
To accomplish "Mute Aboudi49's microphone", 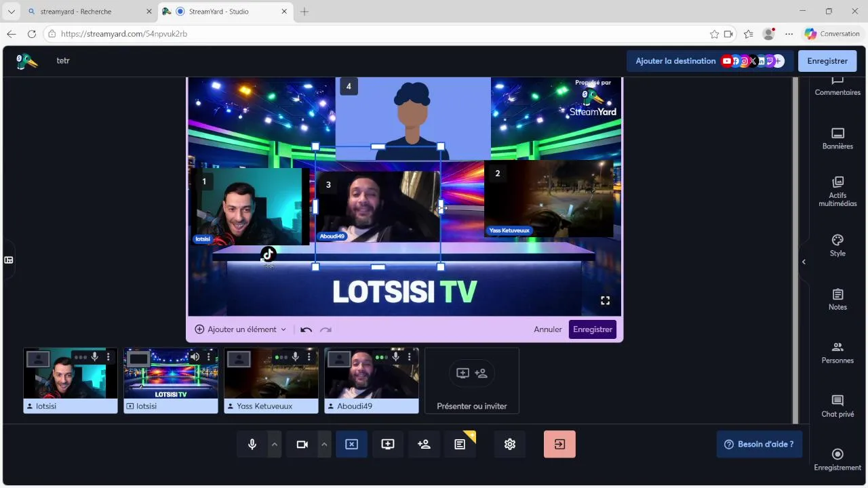I will coord(396,357).
